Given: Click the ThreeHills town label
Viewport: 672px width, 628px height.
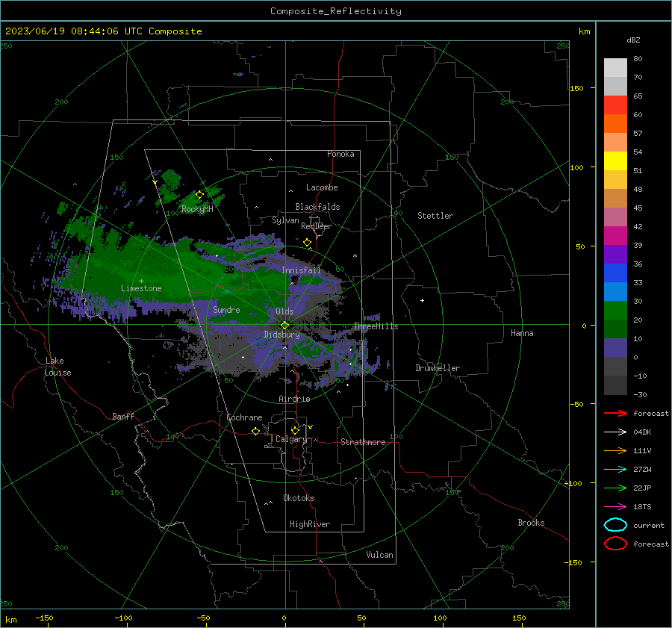Looking at the screenshot, I should tap(376, 326).
